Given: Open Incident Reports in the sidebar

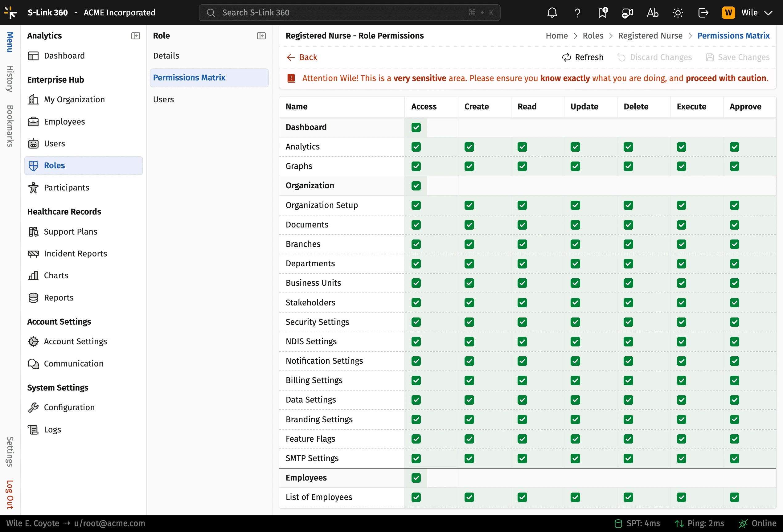Looking at the screenshot, I should pos(75,253).
